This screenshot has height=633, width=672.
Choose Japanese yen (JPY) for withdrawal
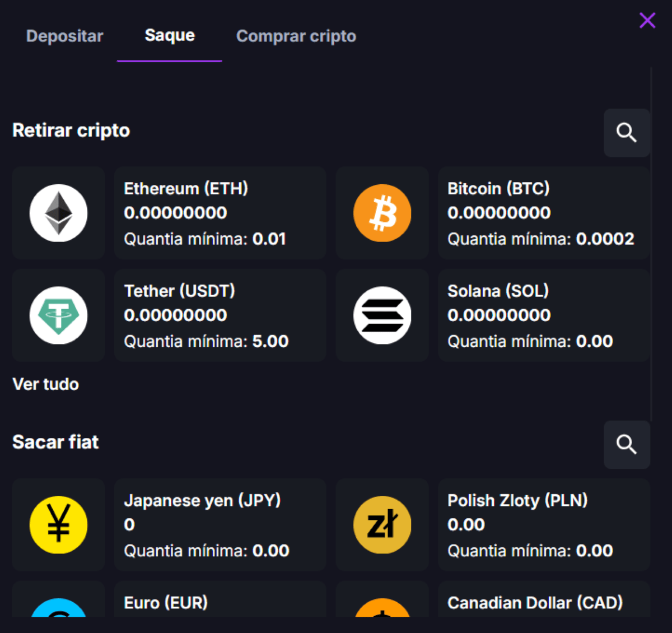tap(220, 525)
